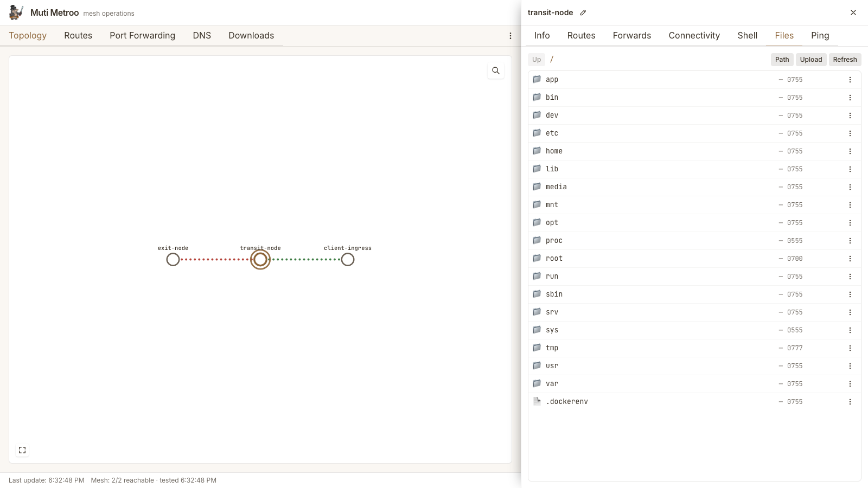Show the Connectivity tab
This screenshot has width=868, height=488.
(694, 35)
